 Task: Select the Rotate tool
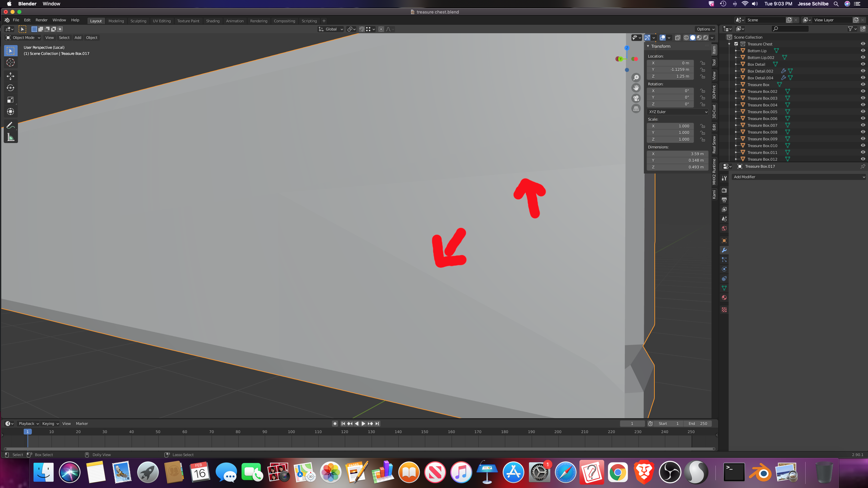pos(11,88)
